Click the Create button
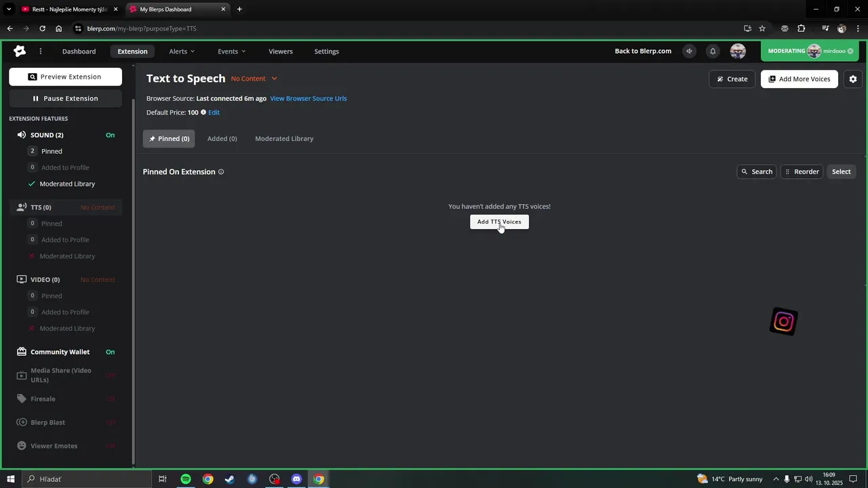Screen dimensions: 868x488 click(x=732, y=79)
